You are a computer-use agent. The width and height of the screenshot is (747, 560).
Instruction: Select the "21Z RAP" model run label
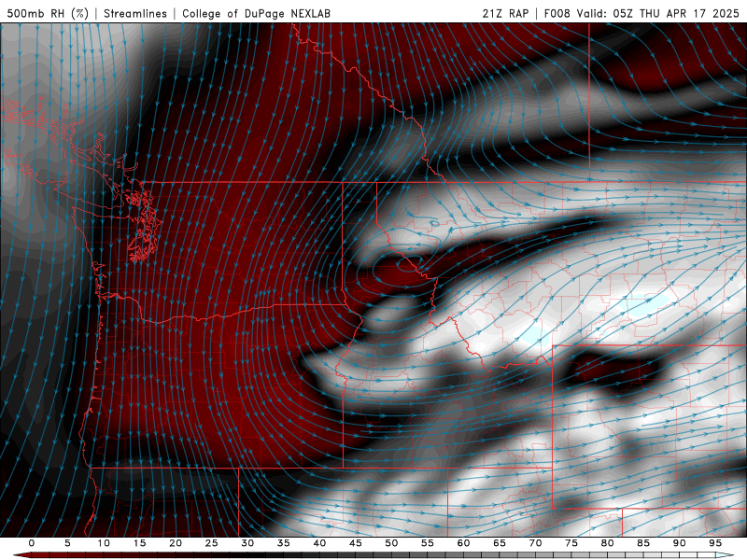tap(505, 13)
